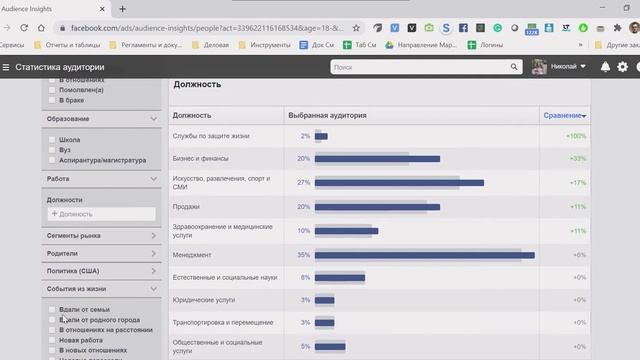
Task: Open the Сравнение column dropdown
Action: 564,116
